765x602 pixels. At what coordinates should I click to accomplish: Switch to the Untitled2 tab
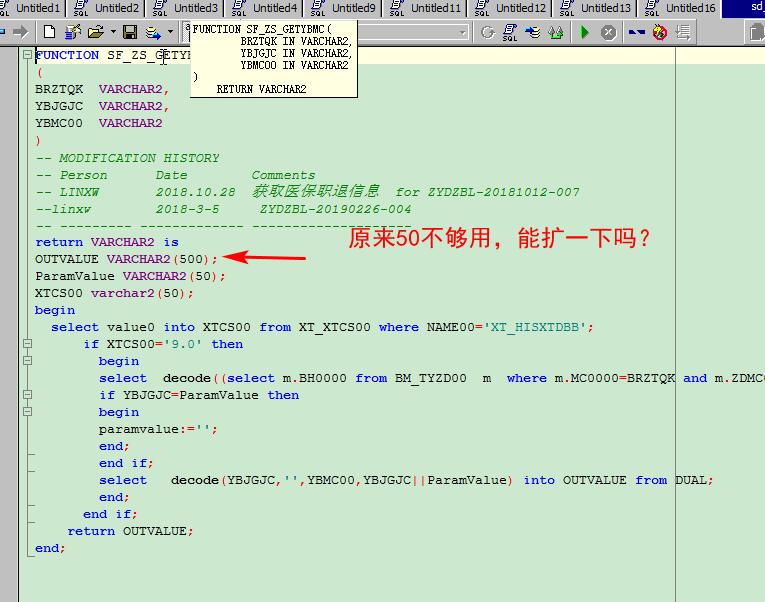(x=106, y=8)
